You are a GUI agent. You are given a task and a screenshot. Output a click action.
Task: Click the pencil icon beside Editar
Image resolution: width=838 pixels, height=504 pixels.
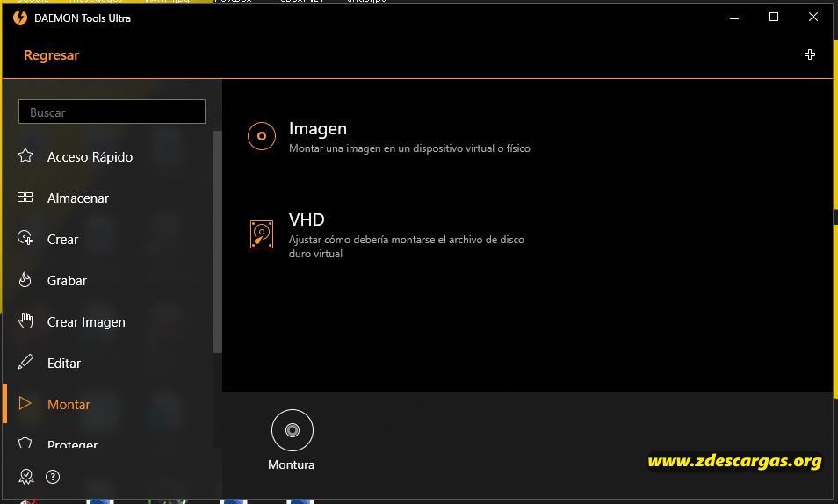tap(25, 362)
